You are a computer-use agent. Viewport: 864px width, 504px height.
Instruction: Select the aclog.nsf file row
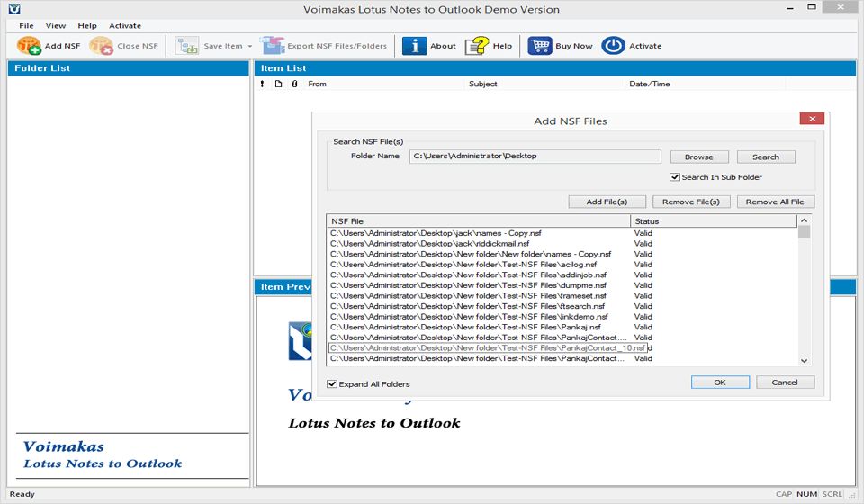click(x=562, y=265)
